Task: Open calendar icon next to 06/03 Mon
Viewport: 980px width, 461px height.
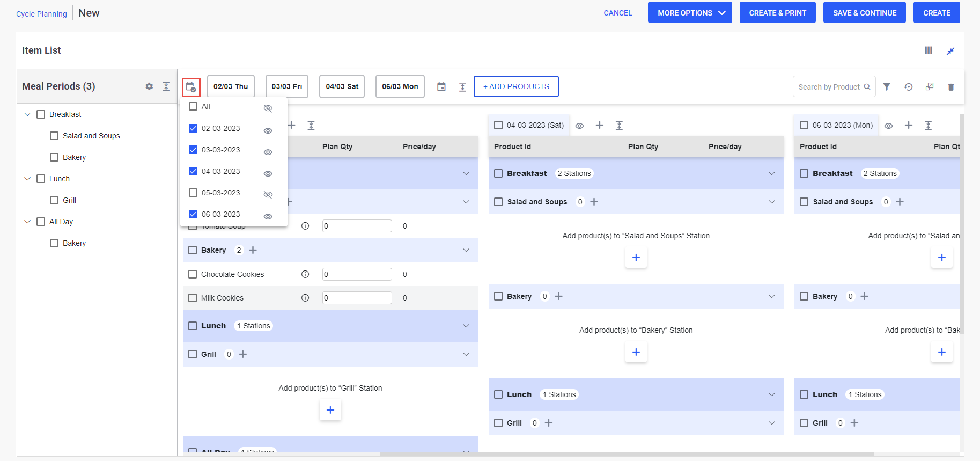Action: (441, 87)
